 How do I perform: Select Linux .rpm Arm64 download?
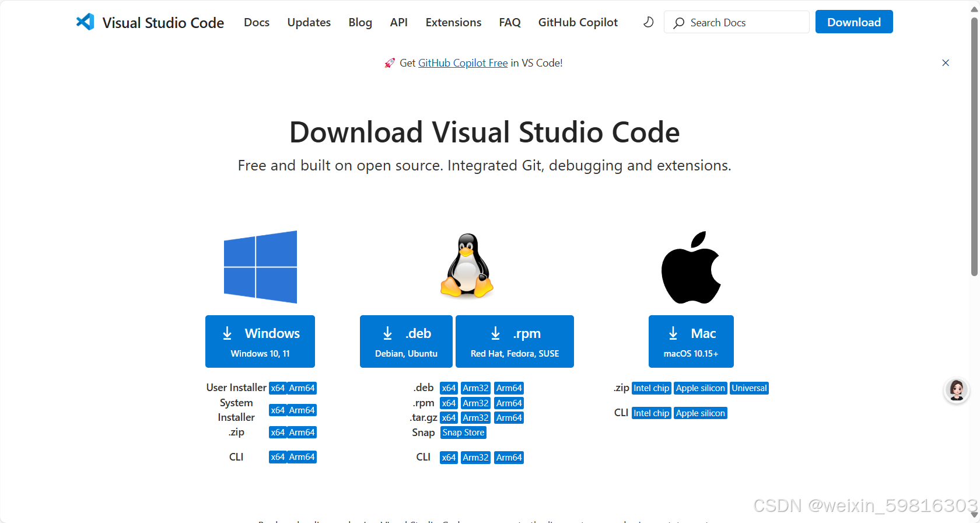tap(509, 403)
